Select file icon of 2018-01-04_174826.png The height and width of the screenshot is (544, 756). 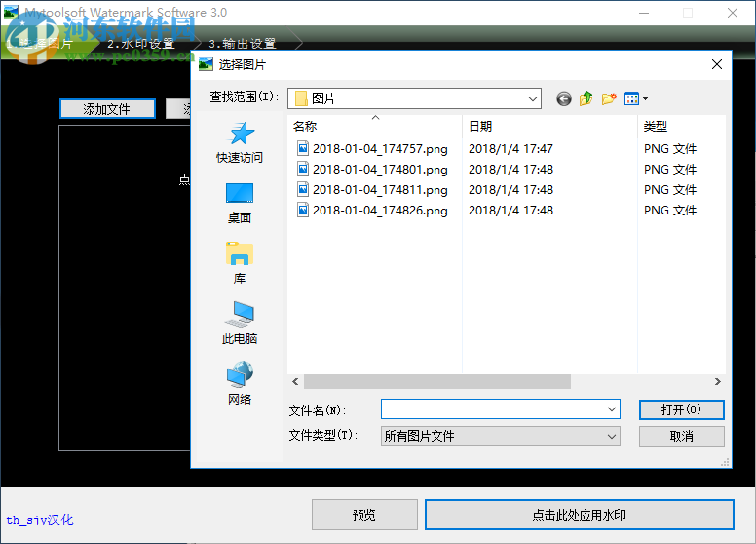[x=303, y=211]
